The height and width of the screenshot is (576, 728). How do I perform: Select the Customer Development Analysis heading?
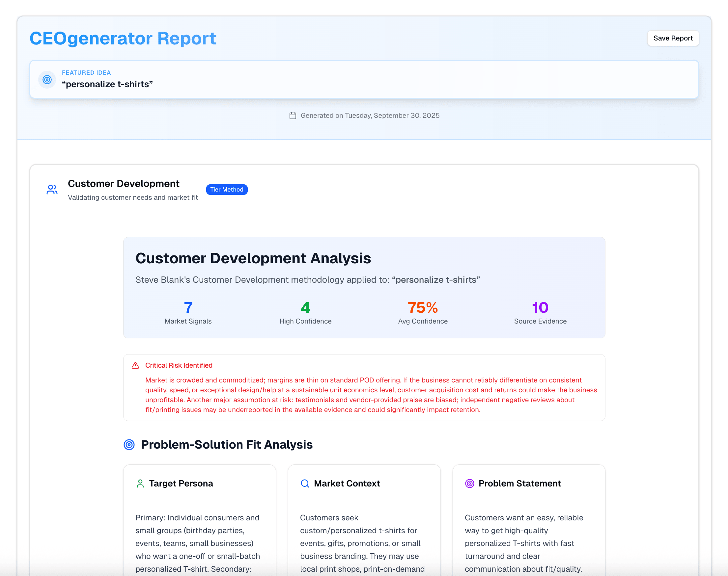[253, 258]
